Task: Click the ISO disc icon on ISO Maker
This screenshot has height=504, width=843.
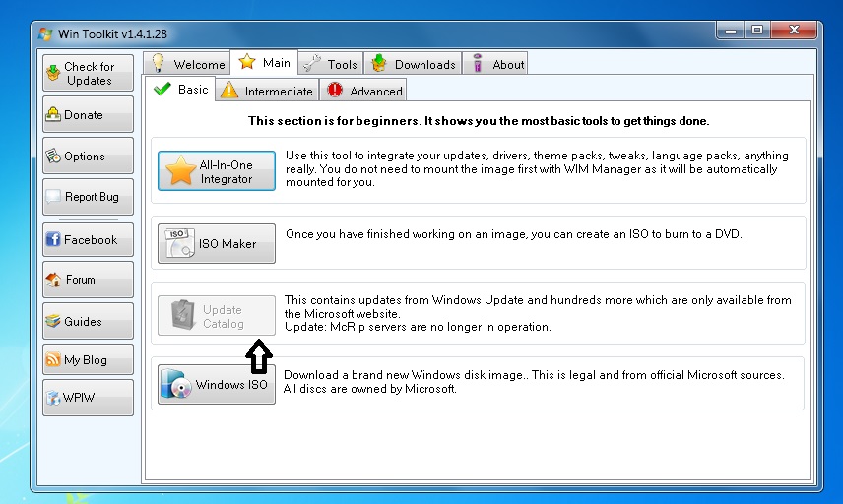Action: 180,243
